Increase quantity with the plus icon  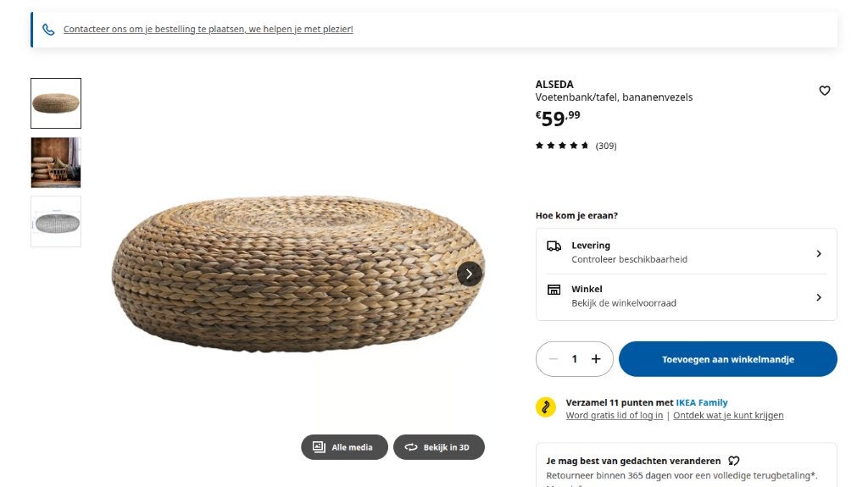click(x=596, y=359)
